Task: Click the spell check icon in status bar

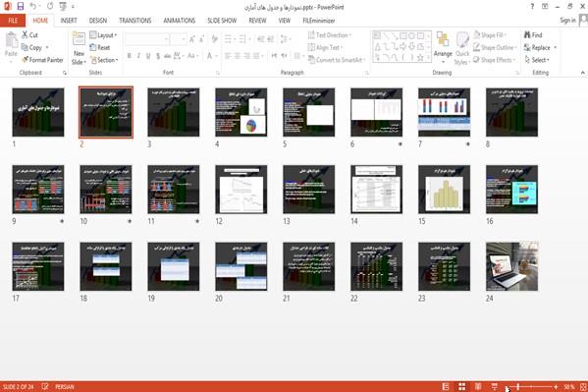Action: click(x=45, y=386)
